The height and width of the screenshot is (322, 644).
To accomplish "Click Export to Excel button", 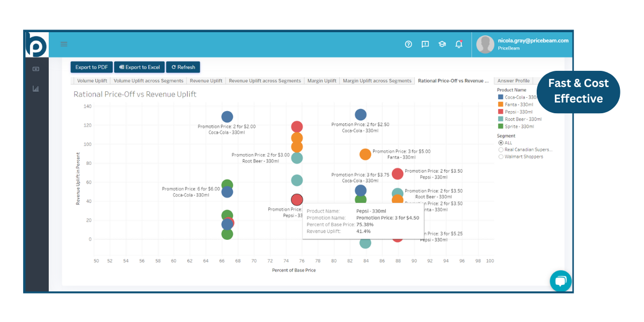I will [x=140, y=67].
